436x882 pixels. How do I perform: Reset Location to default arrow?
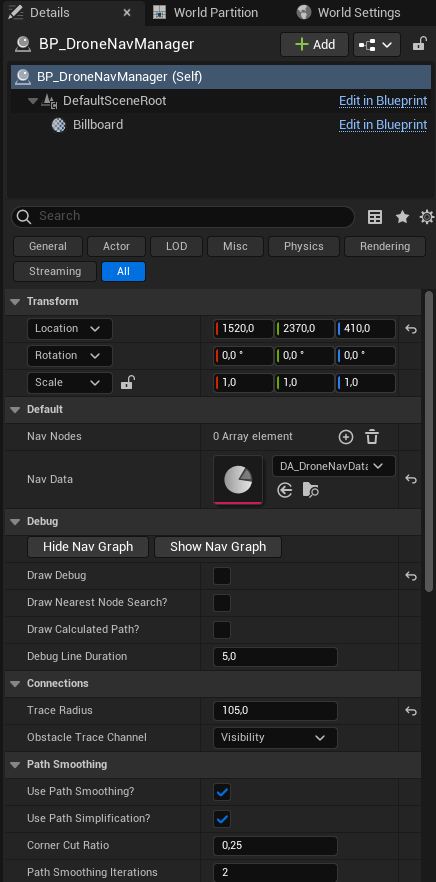coord(411,329)
